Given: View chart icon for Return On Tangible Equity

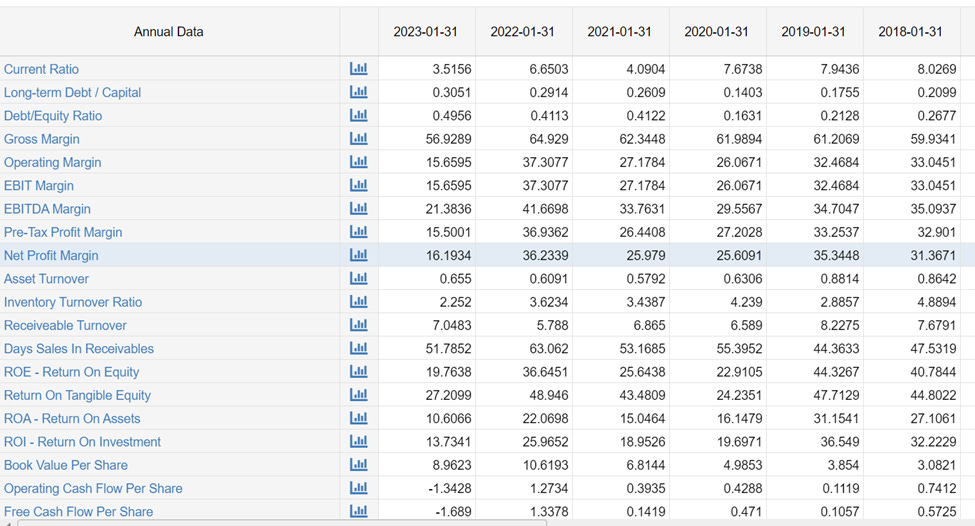Looking at the screenshot, I should tap(359, 395).
